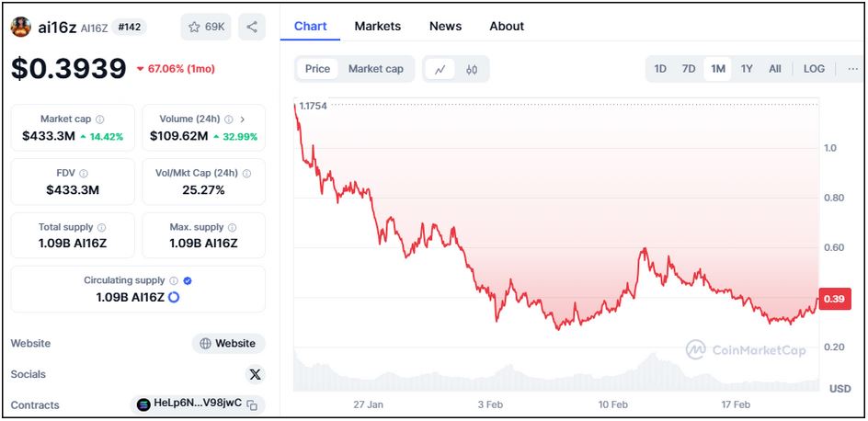
Task: Click the Website link button
Action: pos(228,343)
